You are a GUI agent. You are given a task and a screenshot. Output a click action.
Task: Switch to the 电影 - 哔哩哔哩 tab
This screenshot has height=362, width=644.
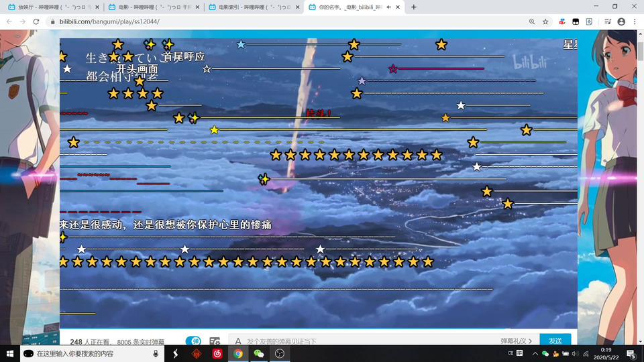152,7
